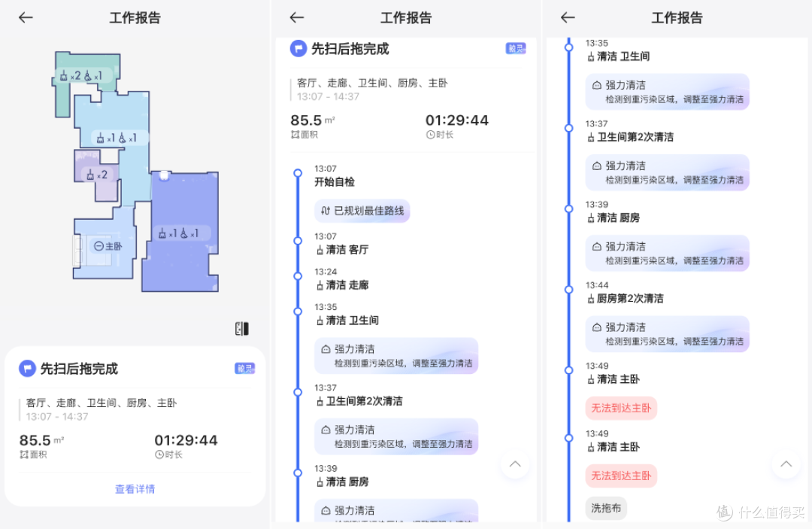Tap the room list text in the middle panel
This screenshot has width=812, height=529.
tap(372, 83)
